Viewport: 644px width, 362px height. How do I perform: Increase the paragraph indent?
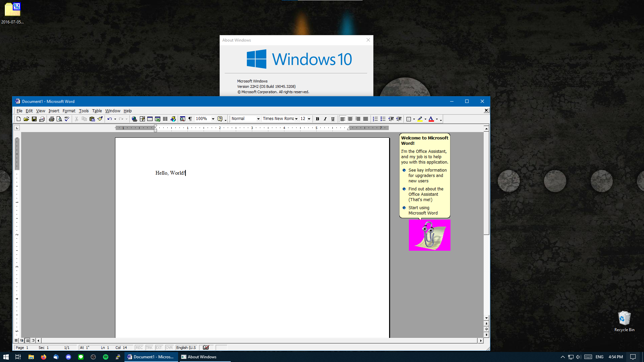[398, 119]
